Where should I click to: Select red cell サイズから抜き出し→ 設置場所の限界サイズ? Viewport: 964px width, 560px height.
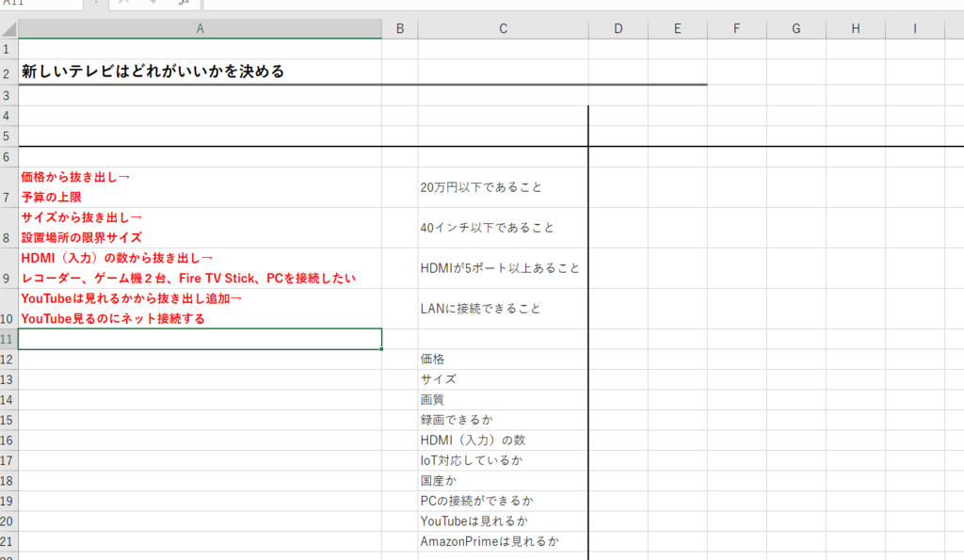tap(200, 228)
